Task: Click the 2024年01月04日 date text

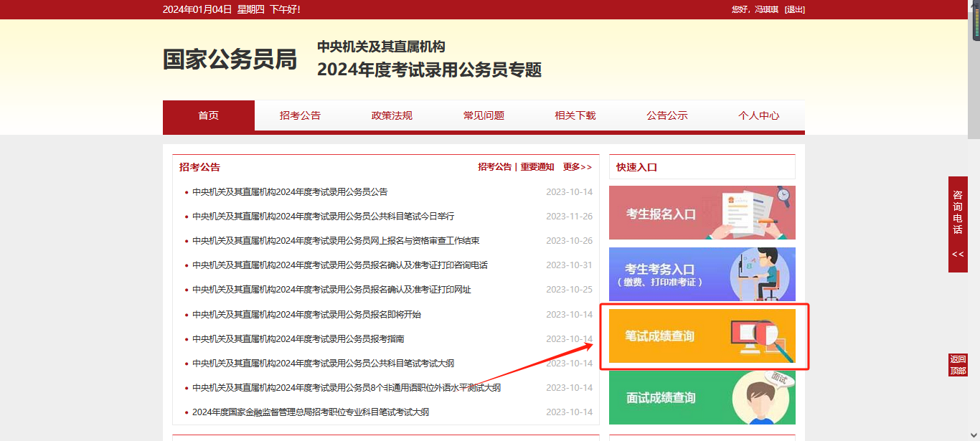Action: [197, 9]
